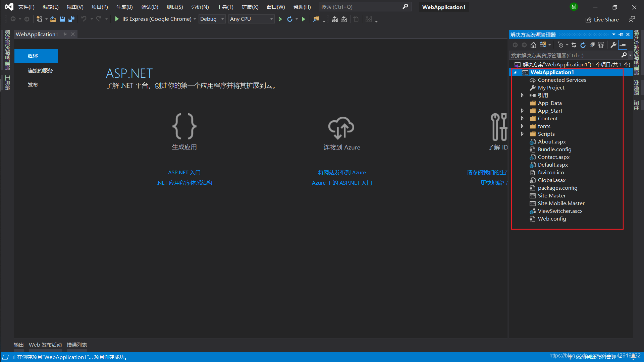Click the Save All files icon
The image size is (644, 362).
tap(71, 19)
